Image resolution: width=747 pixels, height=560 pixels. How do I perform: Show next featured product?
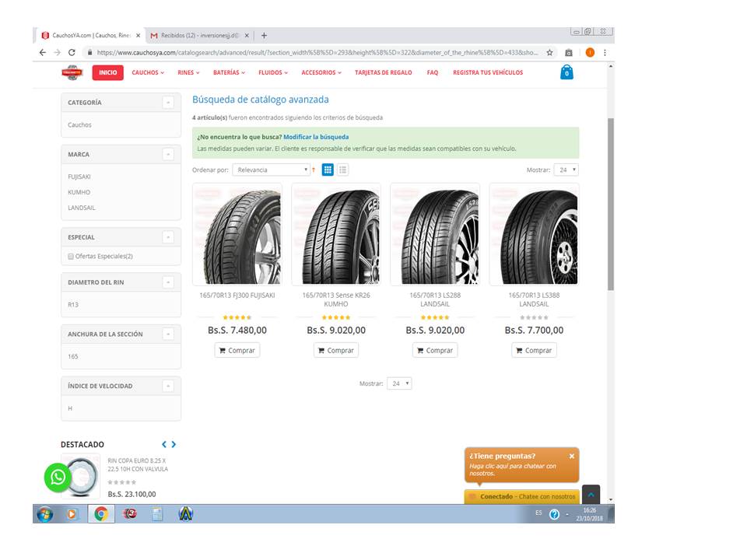[174, 444]
